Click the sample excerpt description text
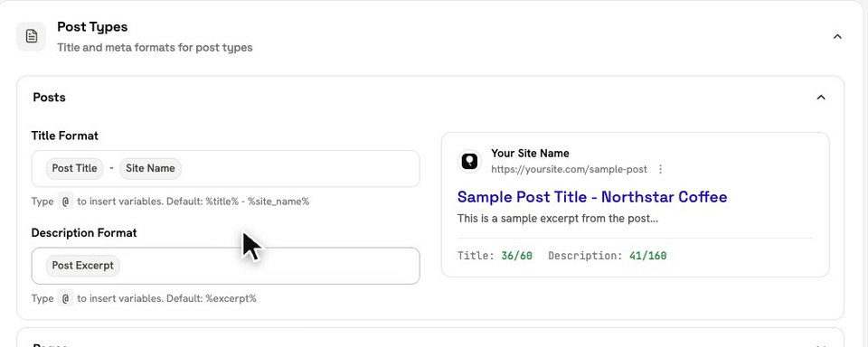The image size is (868, 347). (x=558, y=219)
